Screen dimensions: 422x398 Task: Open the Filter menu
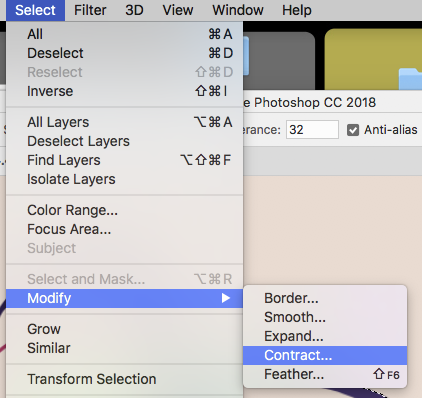(90, 10)
